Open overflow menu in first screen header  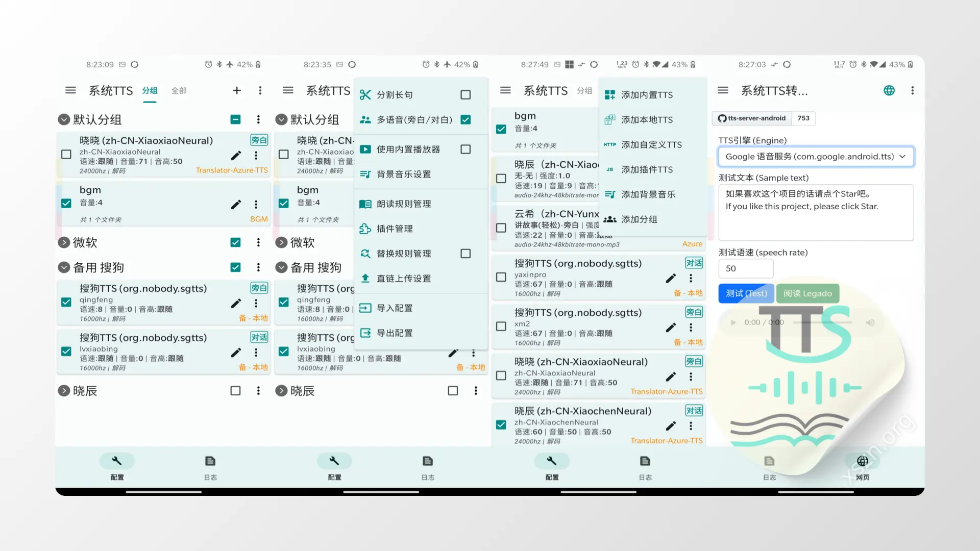pyautogui.click(x=260, y=90)
